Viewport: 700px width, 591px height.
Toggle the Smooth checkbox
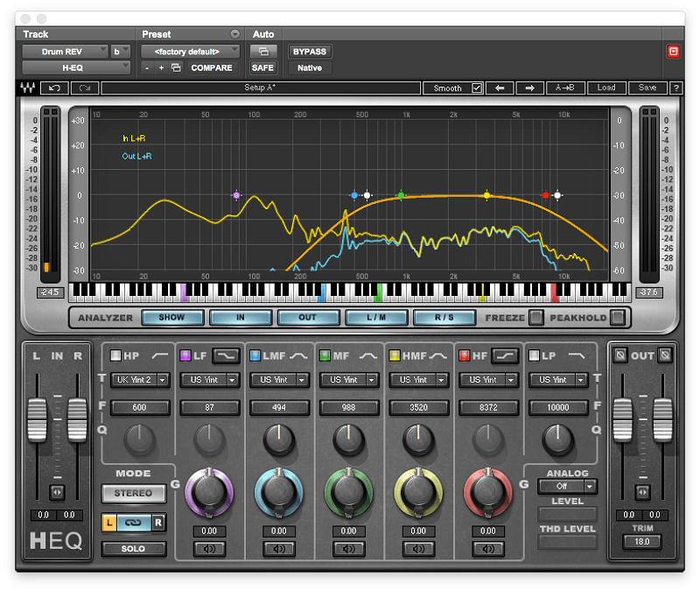477,88
